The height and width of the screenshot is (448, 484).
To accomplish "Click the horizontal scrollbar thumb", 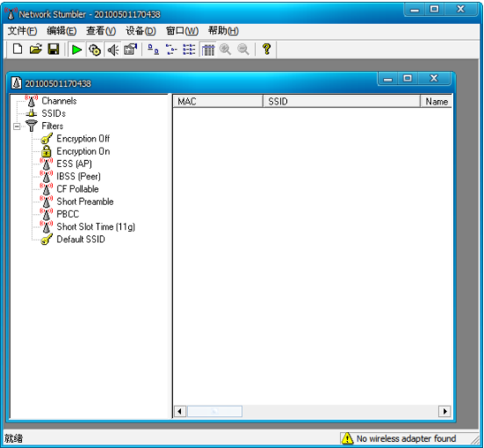I will (x=215, y=411).
